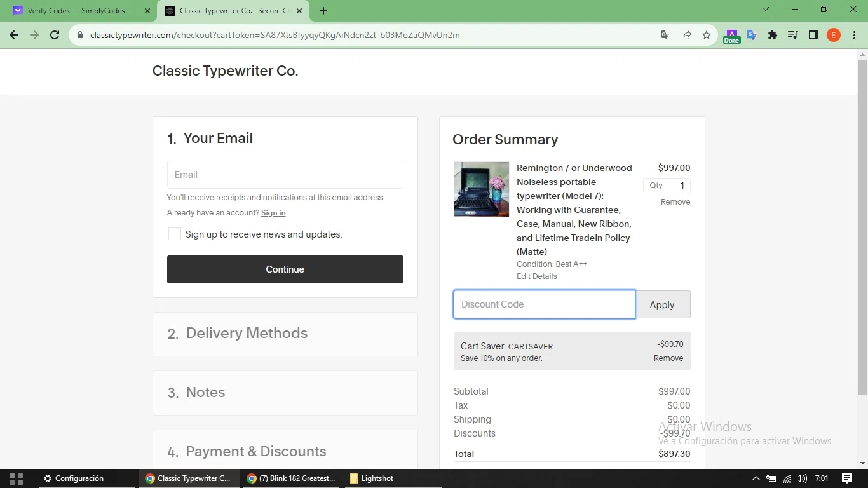Click the address bar URL
868x488 pixels.
point(275,35)
